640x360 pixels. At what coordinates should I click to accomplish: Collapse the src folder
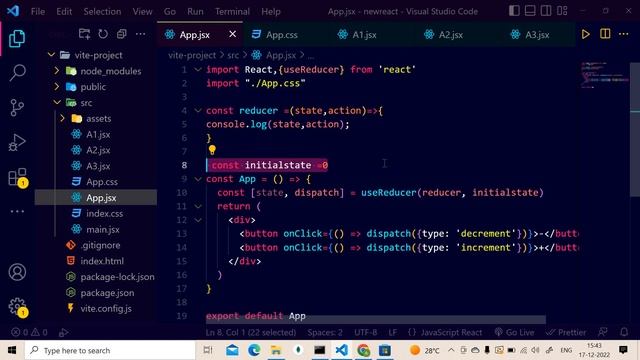[x=57, y=102]
